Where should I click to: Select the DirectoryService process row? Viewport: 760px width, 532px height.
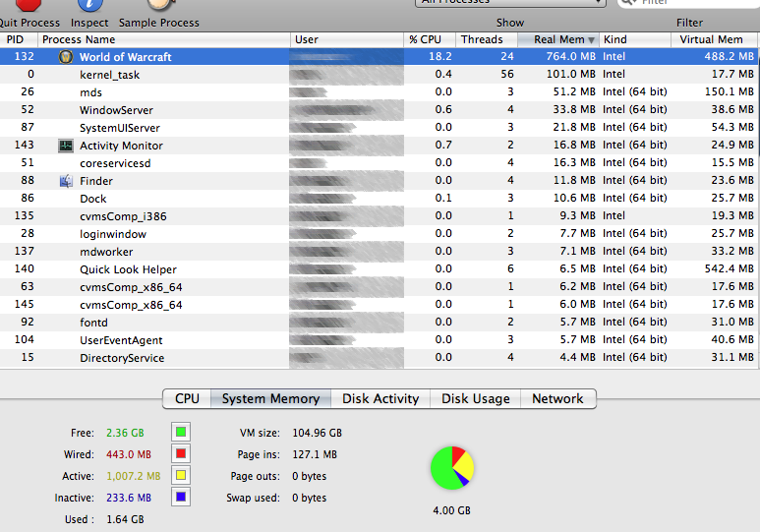tap(380, 357)
